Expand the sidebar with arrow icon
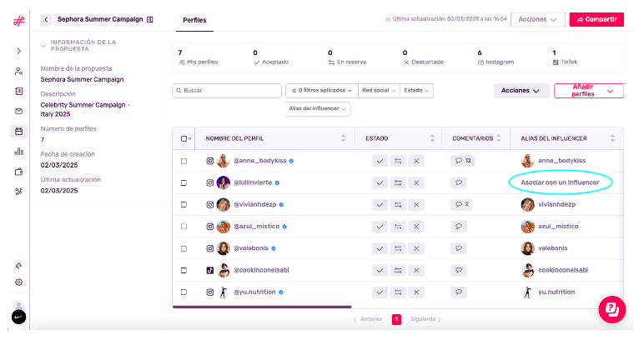Screen dimensions: 644x340 click(19, 51)
